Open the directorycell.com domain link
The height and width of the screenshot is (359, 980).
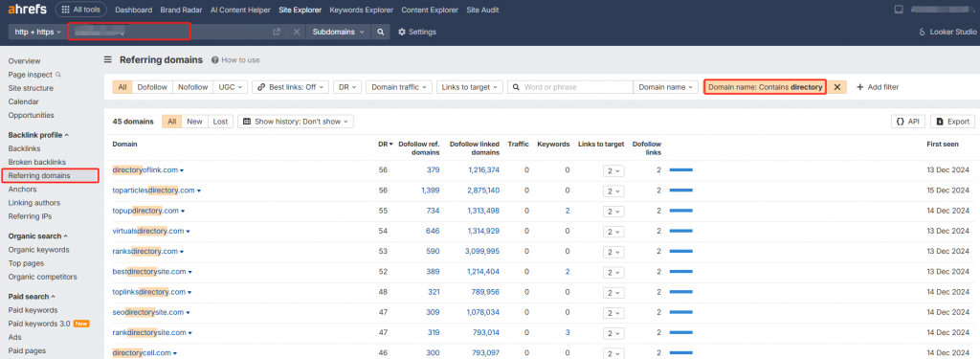tap(142, 352)
